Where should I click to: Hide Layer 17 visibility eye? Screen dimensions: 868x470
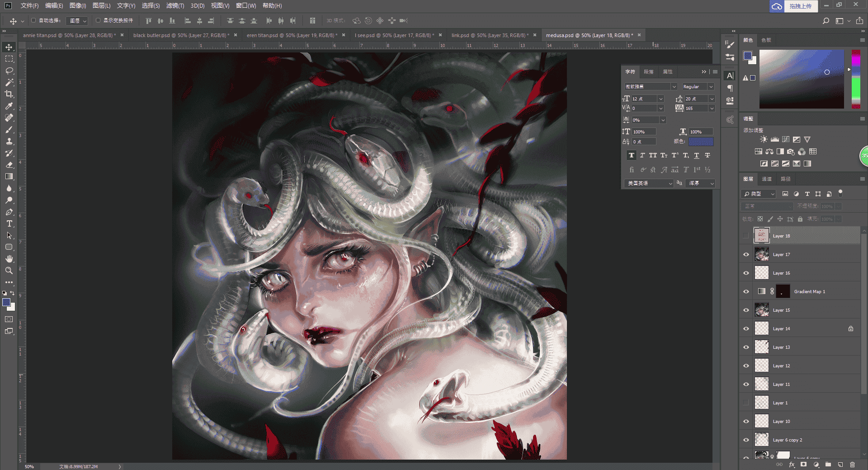click(x=746, y=255)
